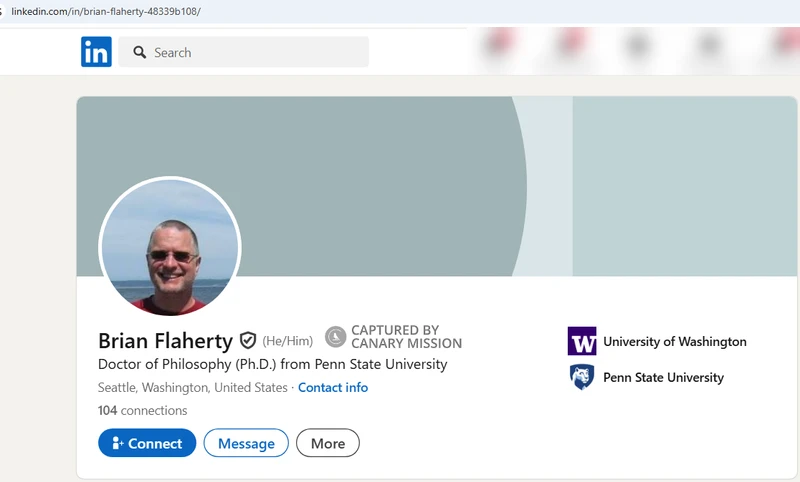Click the magnifier icon in search bar
Image resolution: width=800 pixels, height=482 pixels.
(x=140, y=52)
